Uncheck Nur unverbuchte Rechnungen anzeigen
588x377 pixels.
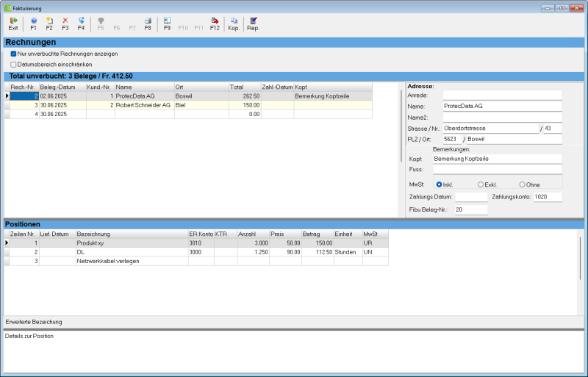pyautogui.click(x=13, y=54)
